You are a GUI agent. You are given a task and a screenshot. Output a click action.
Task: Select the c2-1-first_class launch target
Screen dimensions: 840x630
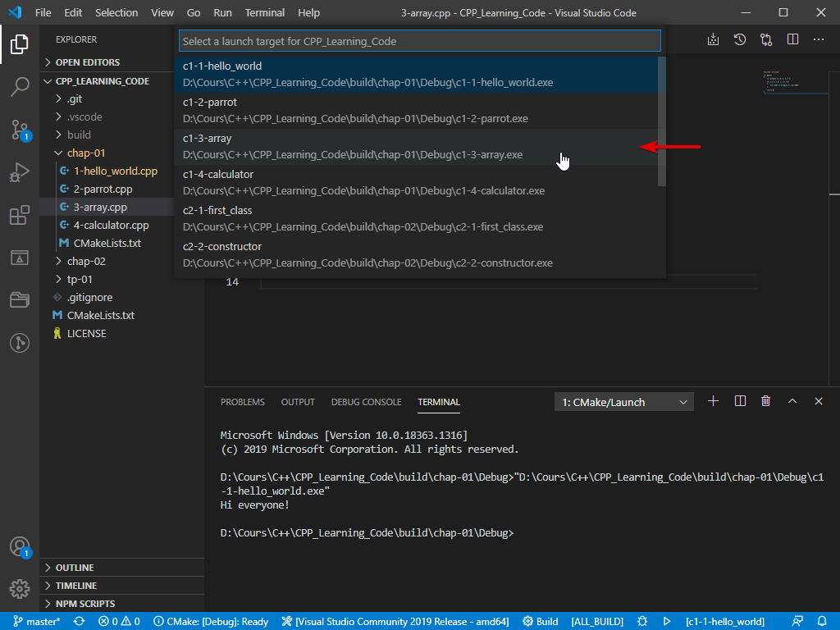click(x=416, y=218)
